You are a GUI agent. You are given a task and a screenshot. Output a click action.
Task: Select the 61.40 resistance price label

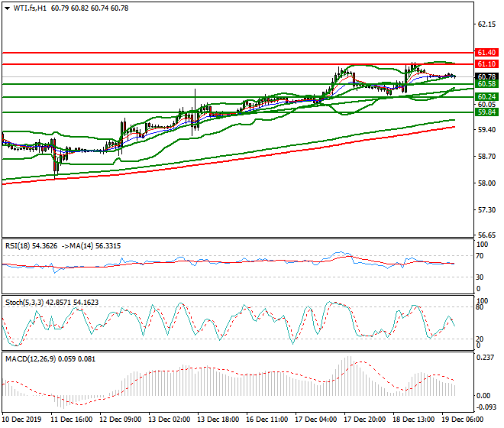tap(486, 53)
